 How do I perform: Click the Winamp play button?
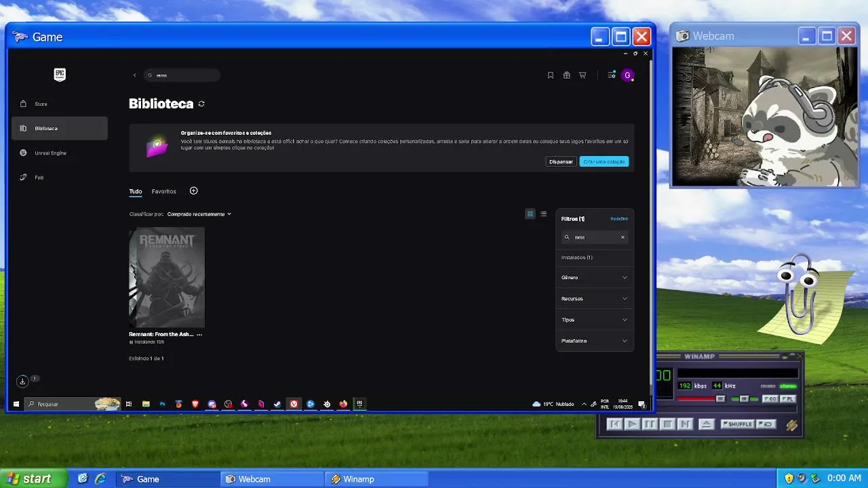click(632, 424)
